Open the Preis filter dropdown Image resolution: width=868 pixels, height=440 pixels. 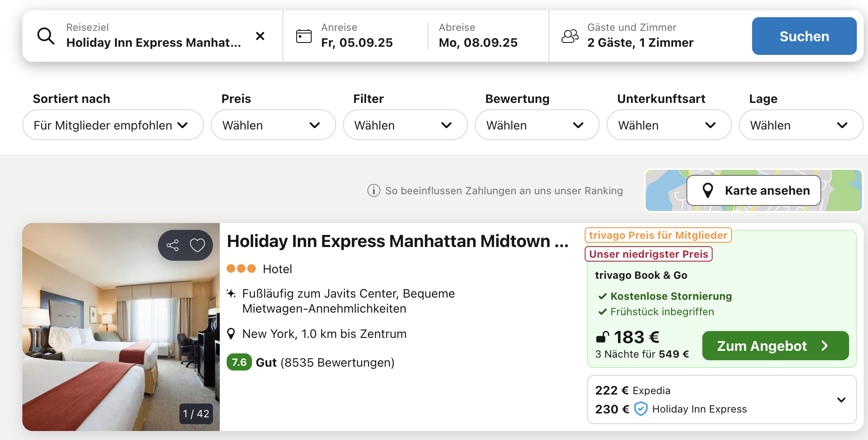pos(273,125)
